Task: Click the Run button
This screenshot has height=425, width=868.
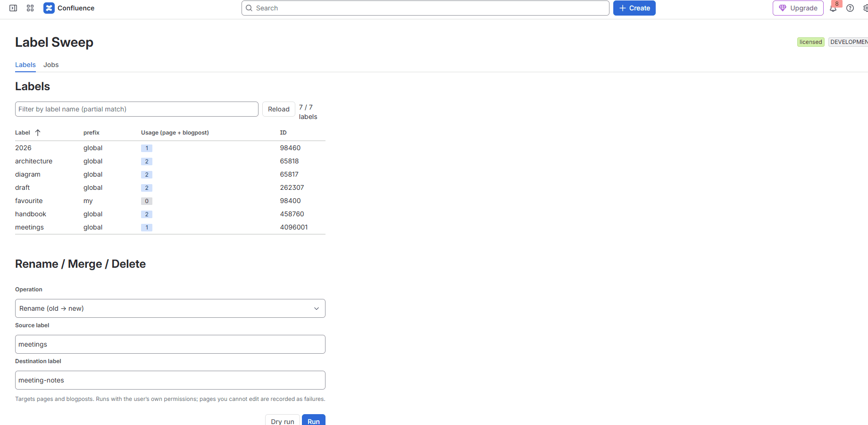Action: point(314,421)
